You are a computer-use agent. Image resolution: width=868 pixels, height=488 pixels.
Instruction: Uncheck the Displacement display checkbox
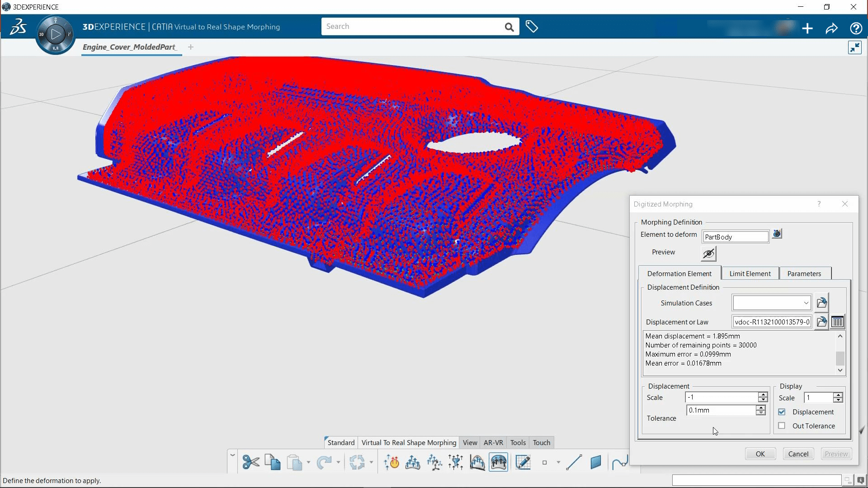(x=782, y=412)
